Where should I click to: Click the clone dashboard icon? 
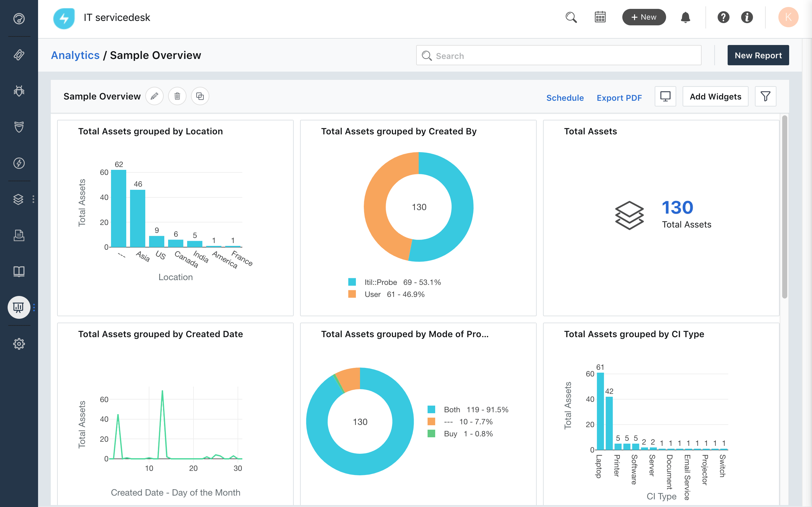(200, 96)
